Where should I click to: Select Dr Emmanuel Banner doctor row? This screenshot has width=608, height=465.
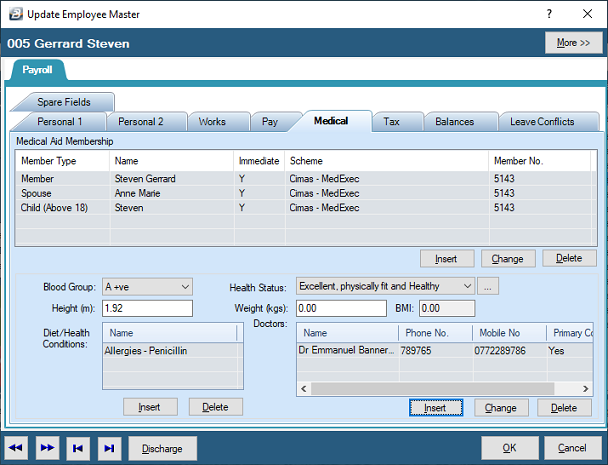[x=445, y=351]
